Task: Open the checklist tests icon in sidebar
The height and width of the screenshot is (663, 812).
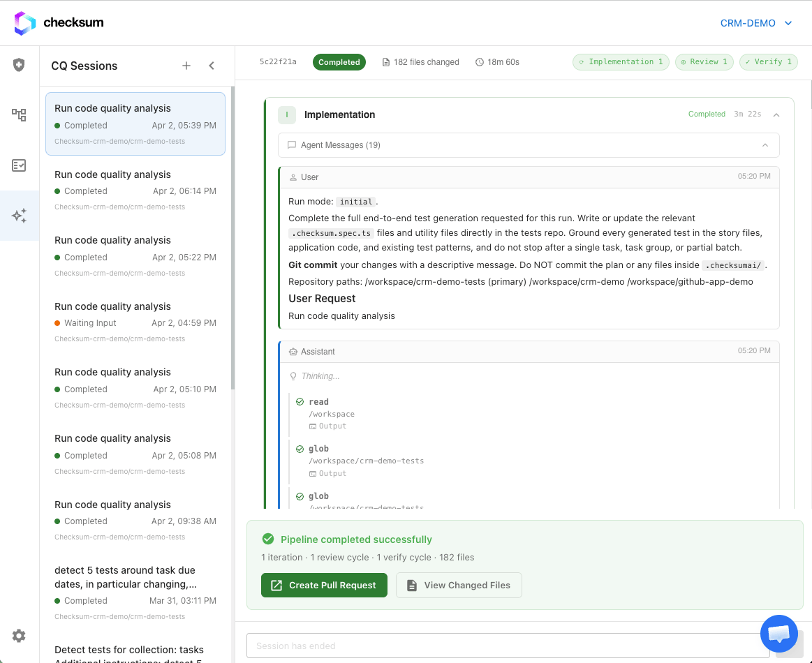Action: 19,165
